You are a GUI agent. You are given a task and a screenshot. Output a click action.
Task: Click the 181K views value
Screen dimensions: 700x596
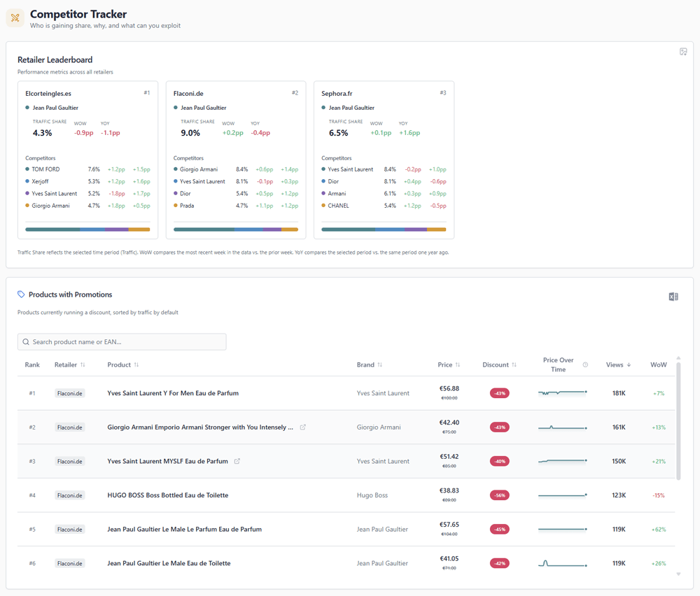(619, 393)
